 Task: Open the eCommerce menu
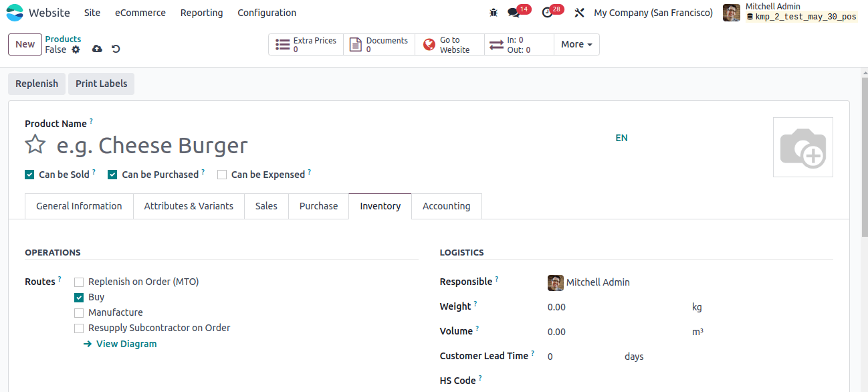[140, 13]
